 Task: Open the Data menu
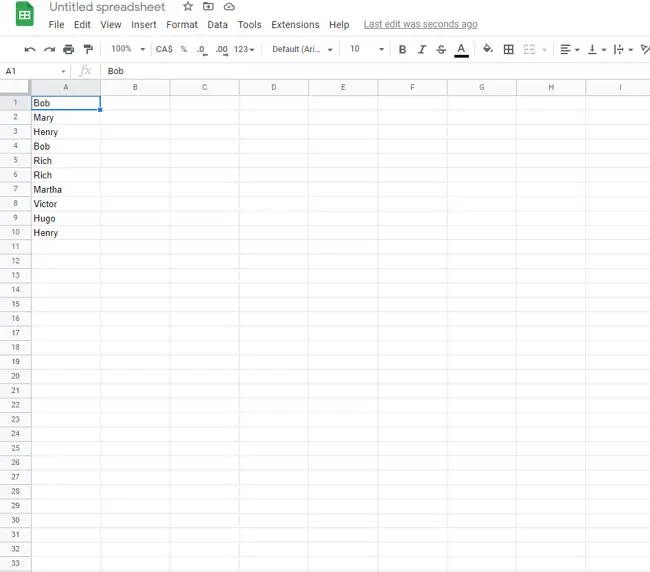pyautogui.click(x=217, y=24)
